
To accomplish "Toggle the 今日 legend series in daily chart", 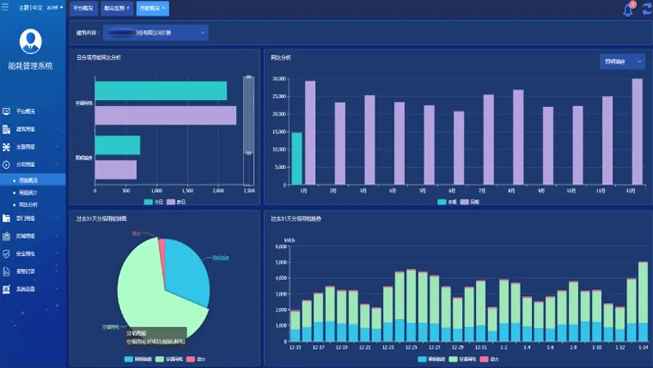I will click(x=153, y=202).
